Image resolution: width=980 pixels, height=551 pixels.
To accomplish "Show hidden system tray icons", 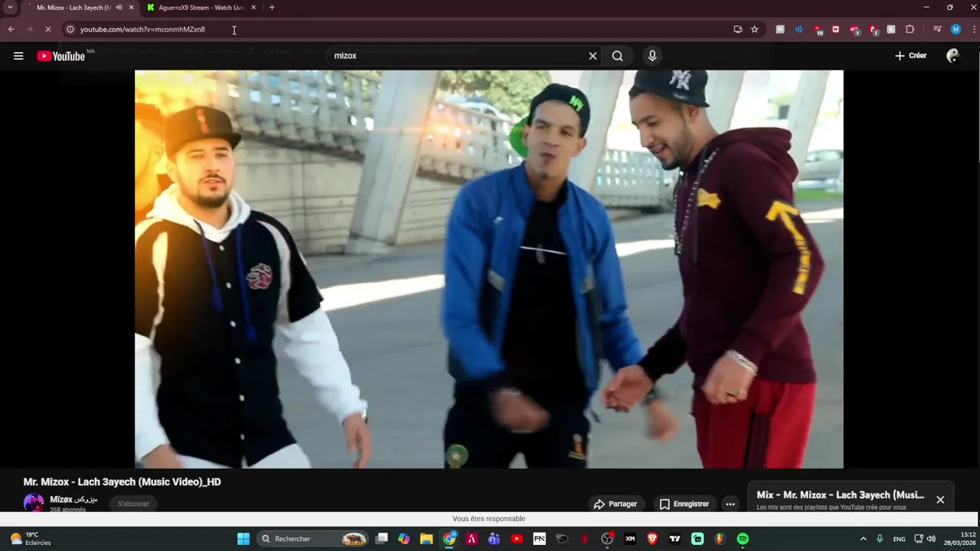I will click(863, 539).
